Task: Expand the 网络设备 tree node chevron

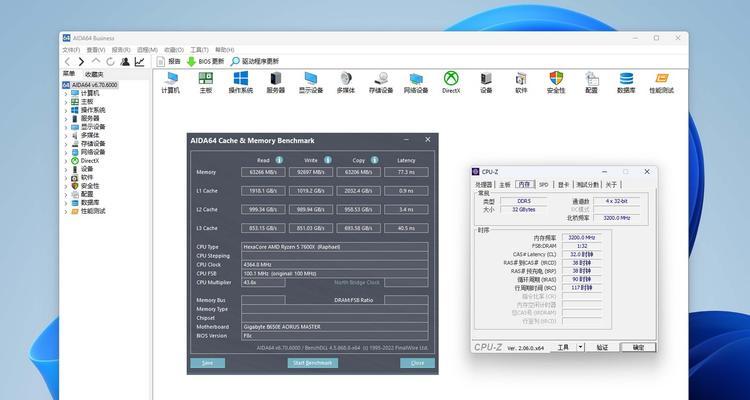Action: point(66,152)
